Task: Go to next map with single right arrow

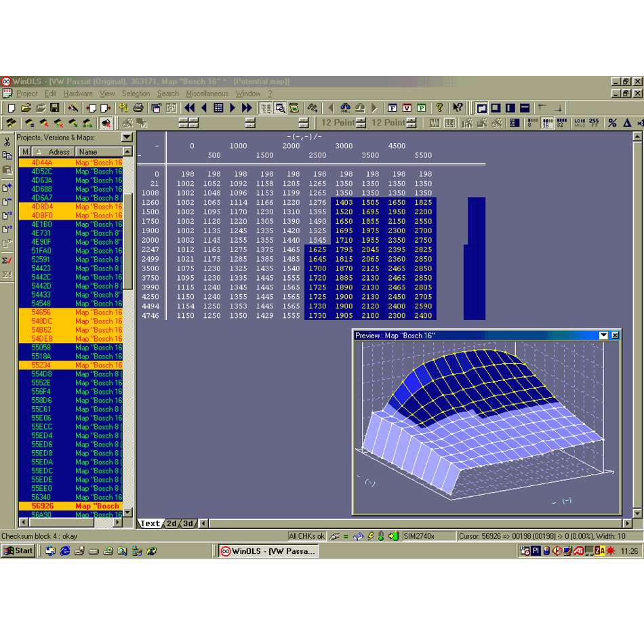Action: point(233,108)
